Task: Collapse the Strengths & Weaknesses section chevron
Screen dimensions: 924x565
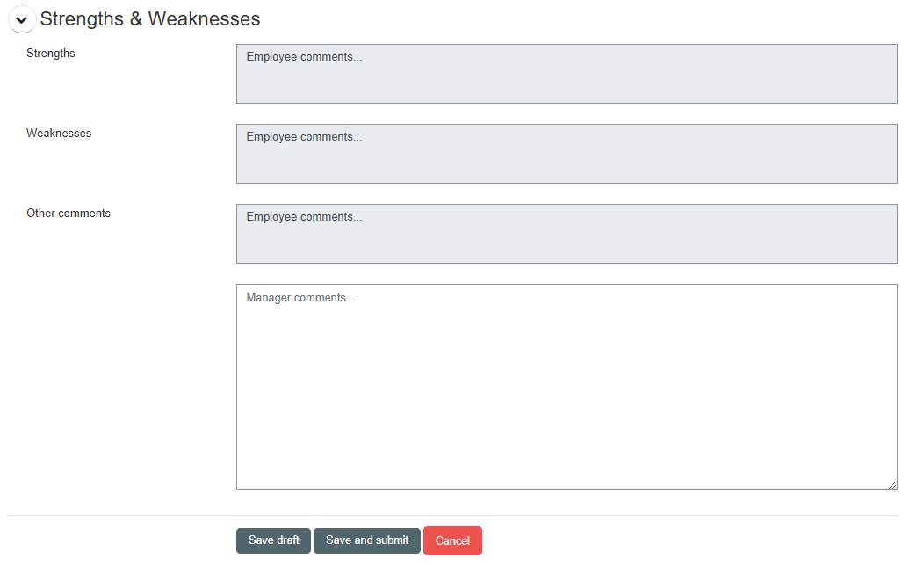Action: [22, 19]
